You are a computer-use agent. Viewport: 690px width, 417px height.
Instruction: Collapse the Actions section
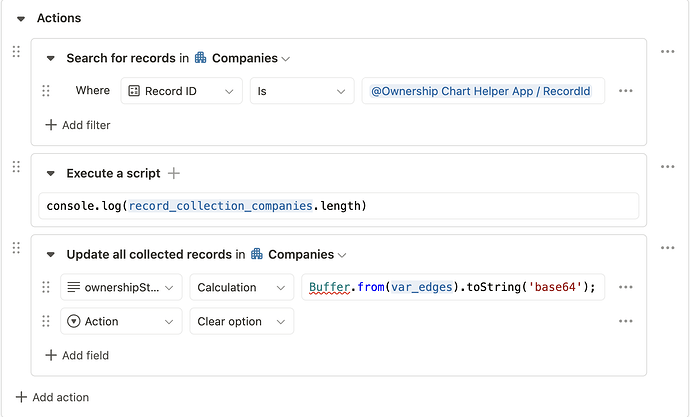click(x=21, y=18)
